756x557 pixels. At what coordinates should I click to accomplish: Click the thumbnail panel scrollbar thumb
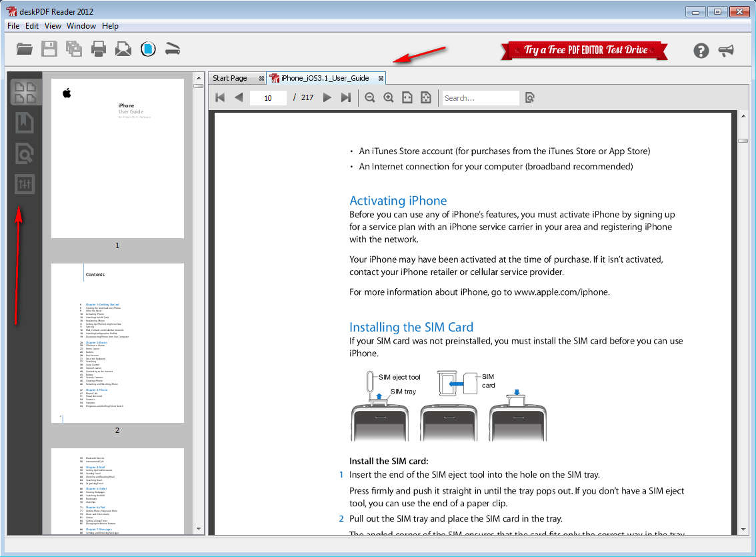pyautogui.click(x=199, y=86)
